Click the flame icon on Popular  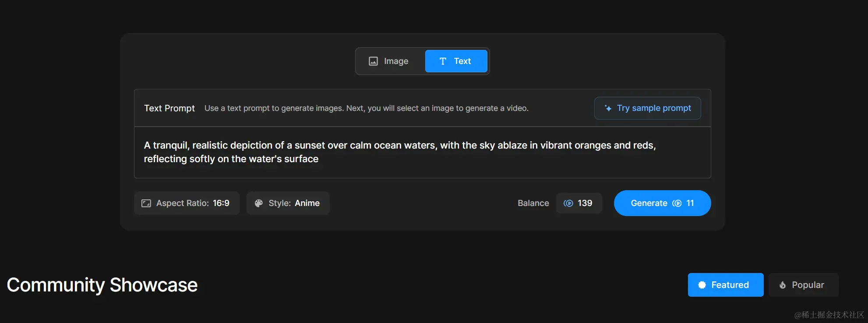(x=783, y=285)
